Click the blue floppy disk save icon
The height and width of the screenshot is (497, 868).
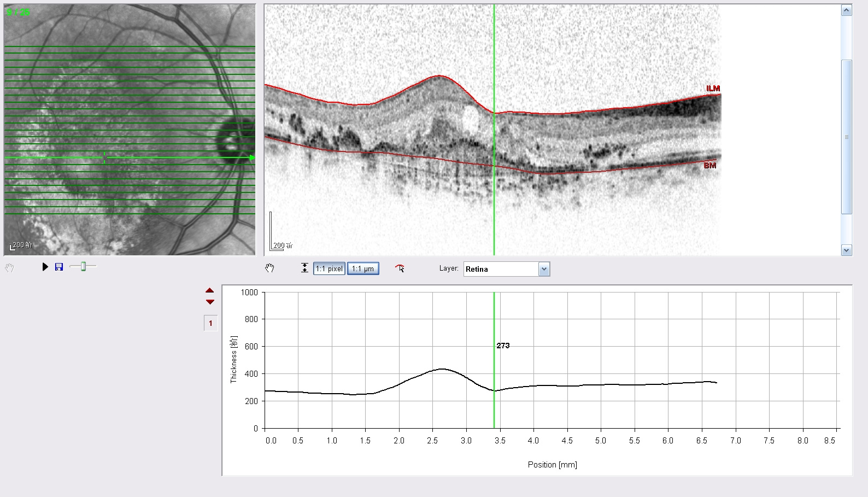point(59,267)
